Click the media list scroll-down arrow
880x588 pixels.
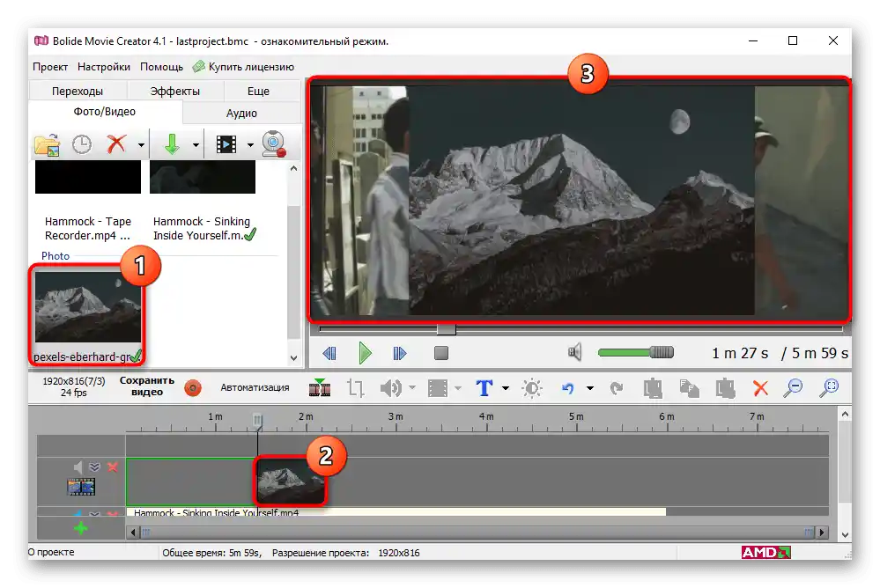click(293, 358)
